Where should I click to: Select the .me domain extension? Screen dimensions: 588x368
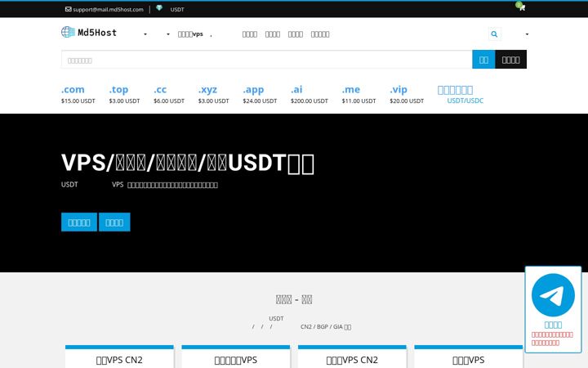coord(351,89)
